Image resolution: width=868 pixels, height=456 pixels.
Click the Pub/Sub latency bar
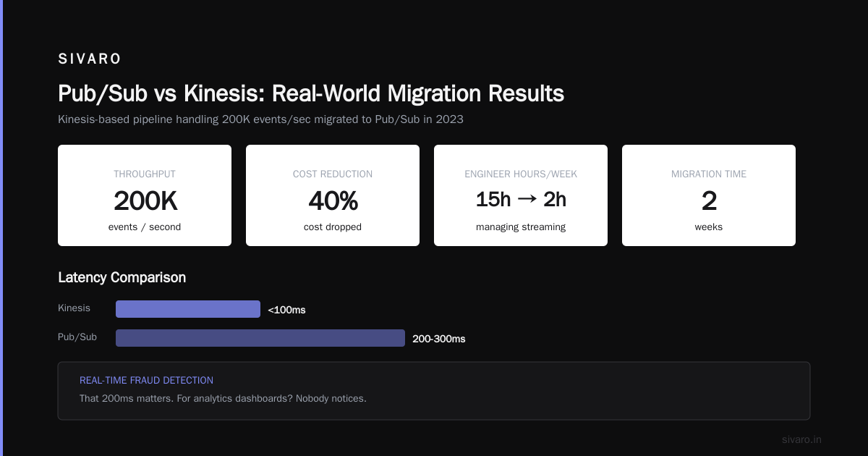click(x=260, y=338)
